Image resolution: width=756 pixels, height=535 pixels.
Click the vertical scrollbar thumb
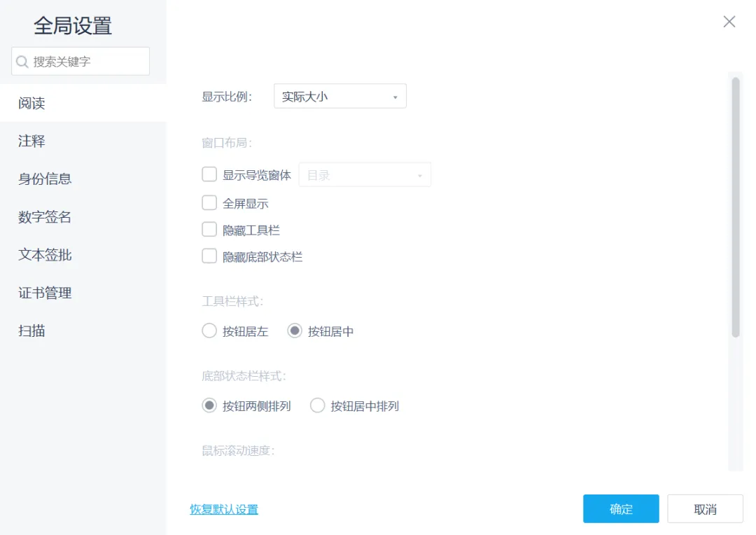tap(735, 207)
